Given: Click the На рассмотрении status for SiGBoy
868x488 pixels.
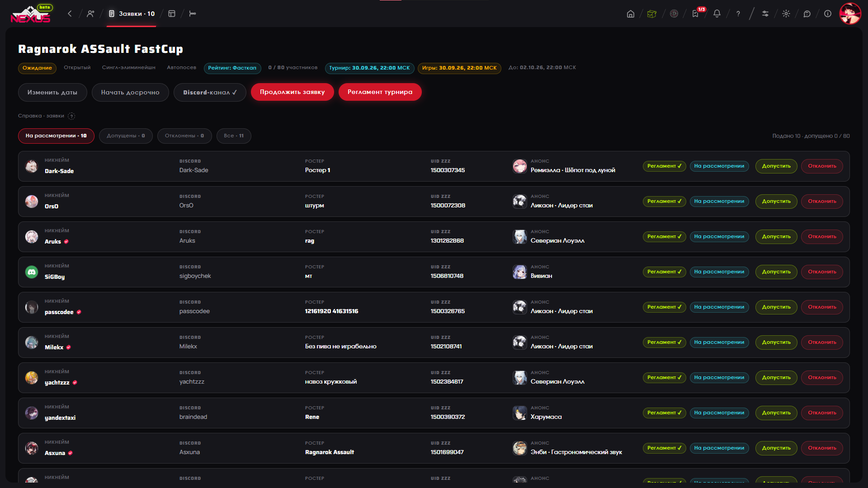Looking at the screenshot, I should [719, 272].
